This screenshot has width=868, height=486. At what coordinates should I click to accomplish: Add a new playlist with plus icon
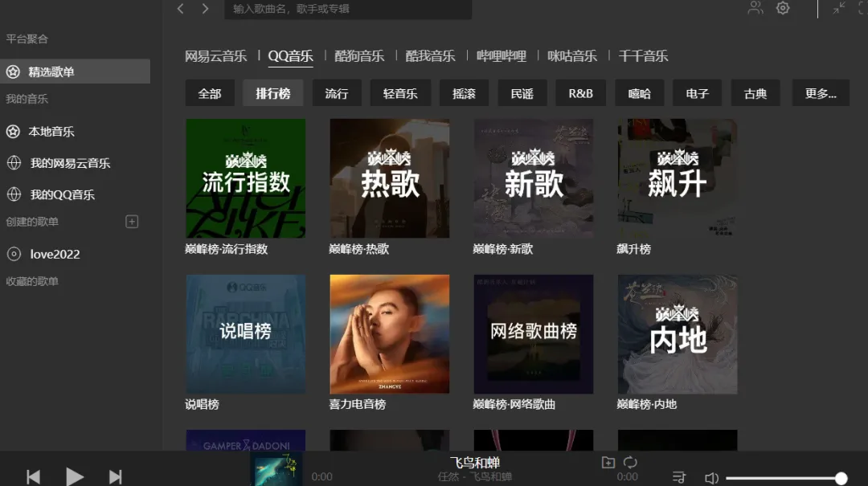click(132, 222)
